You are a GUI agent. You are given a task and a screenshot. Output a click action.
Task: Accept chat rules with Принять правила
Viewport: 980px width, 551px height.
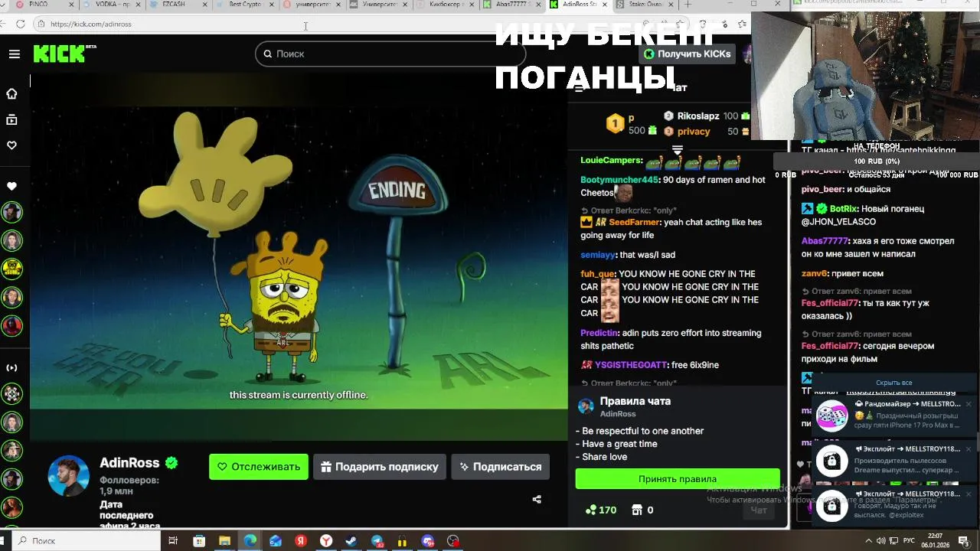click(678, 479)
